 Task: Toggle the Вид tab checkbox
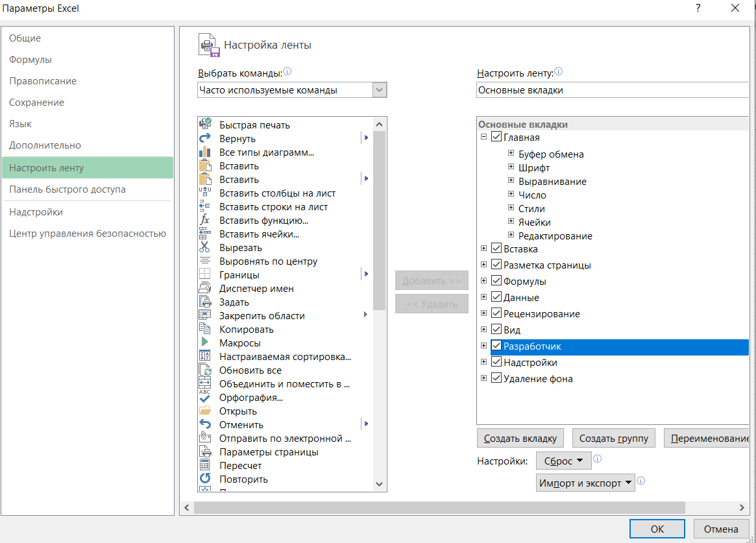click(496, 330)
